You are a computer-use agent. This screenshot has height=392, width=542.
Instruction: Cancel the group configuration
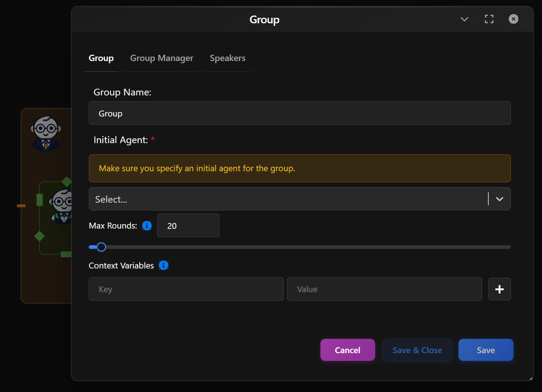347,349
